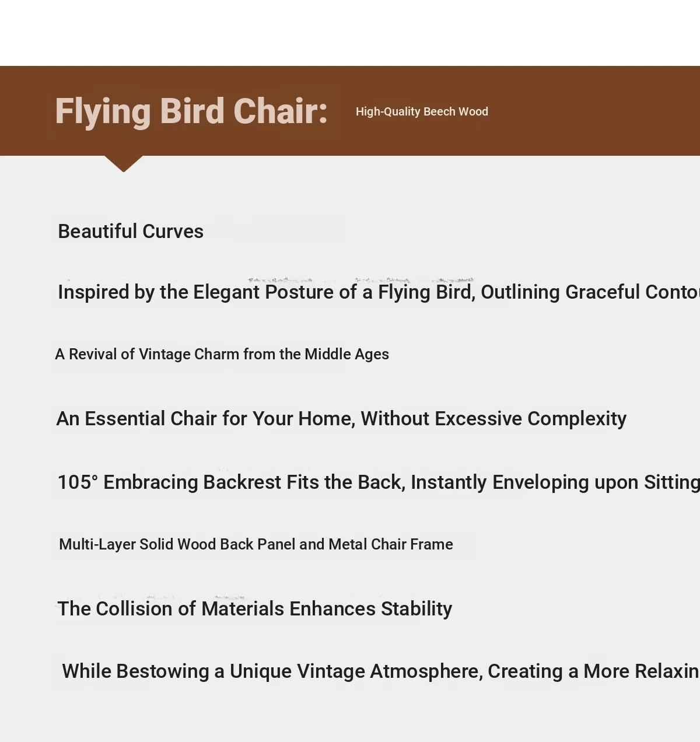The height and width of the screenshot is (742, 700).
Task: Select the "105°" angle figure
Action: (x=78, y=482)
